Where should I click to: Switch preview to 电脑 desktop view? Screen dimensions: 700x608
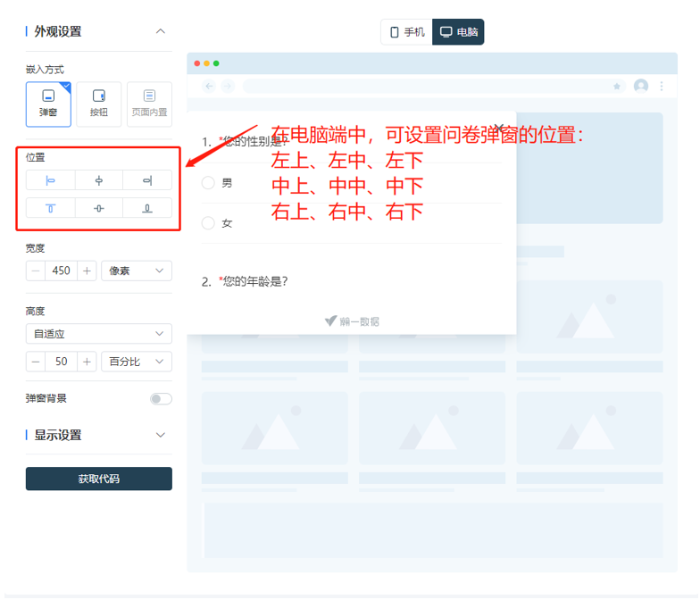[x=458, y=32]
